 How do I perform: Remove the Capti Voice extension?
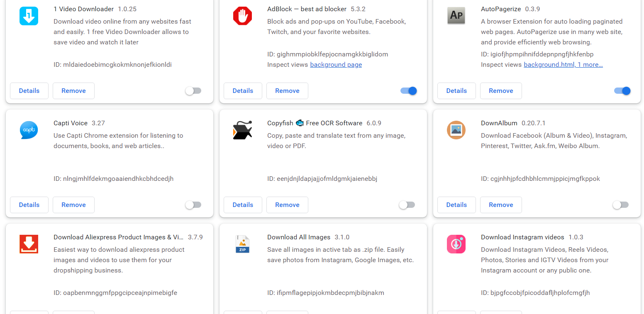click(x=73, y=205)
